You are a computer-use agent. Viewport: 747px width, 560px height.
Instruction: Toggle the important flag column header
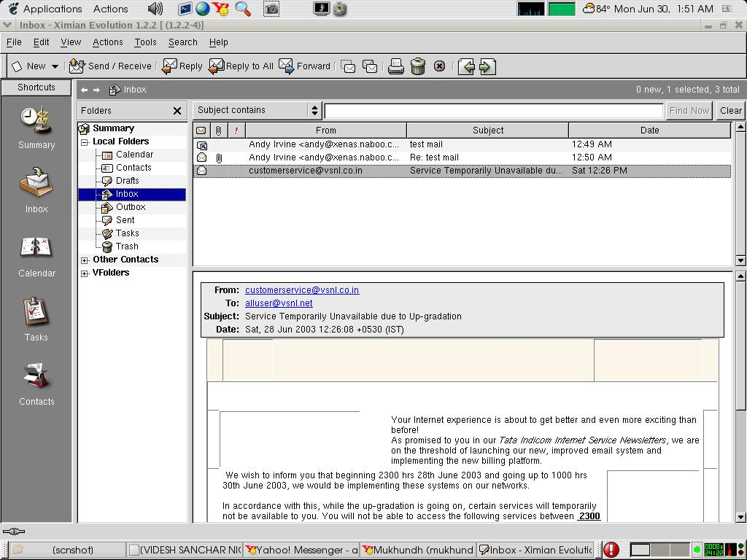click(x=236, y=131)
